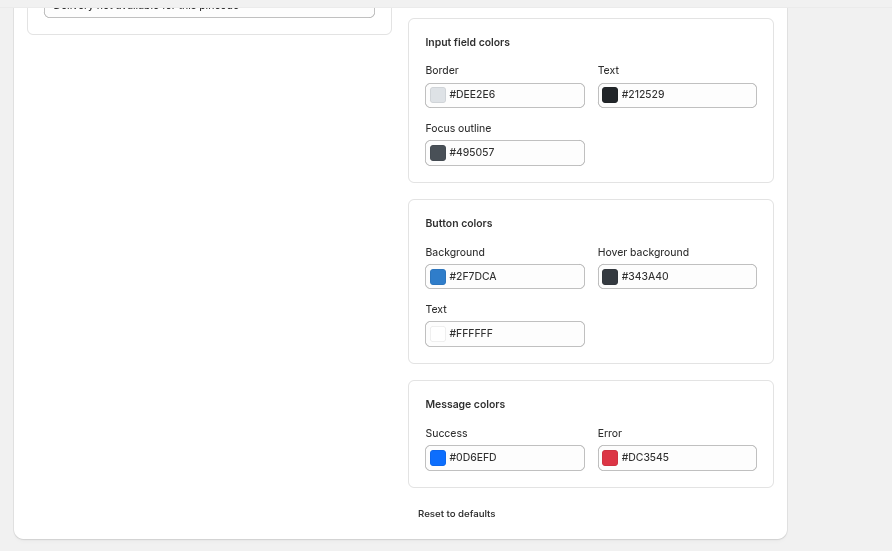Click the Hover background label
This screenshot has width=892, height=551.
(643, 252)
